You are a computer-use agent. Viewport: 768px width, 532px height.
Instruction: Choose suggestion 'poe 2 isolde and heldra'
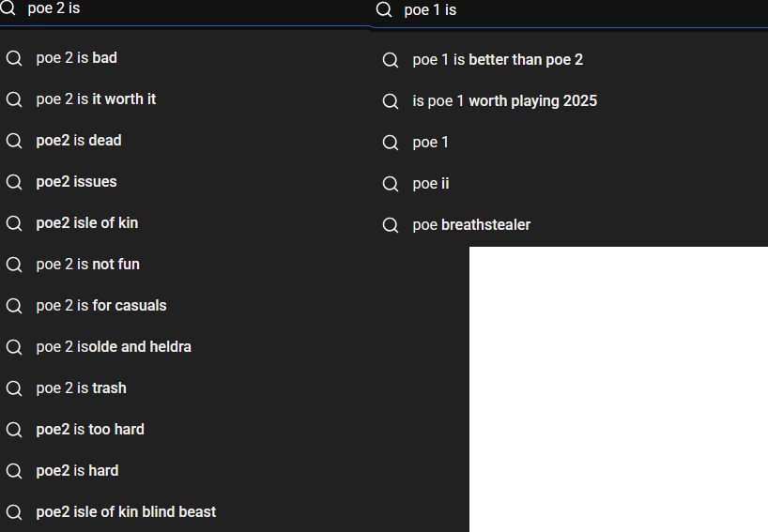coord(185,346)
